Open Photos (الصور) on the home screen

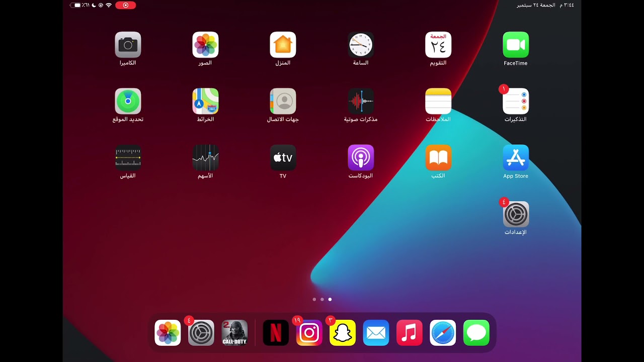tap(205, 45)
